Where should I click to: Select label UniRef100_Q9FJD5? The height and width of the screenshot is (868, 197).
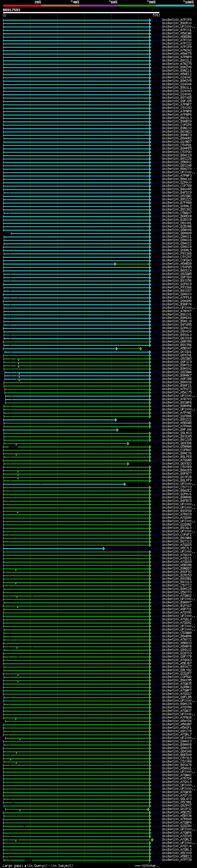coord(177,101)
